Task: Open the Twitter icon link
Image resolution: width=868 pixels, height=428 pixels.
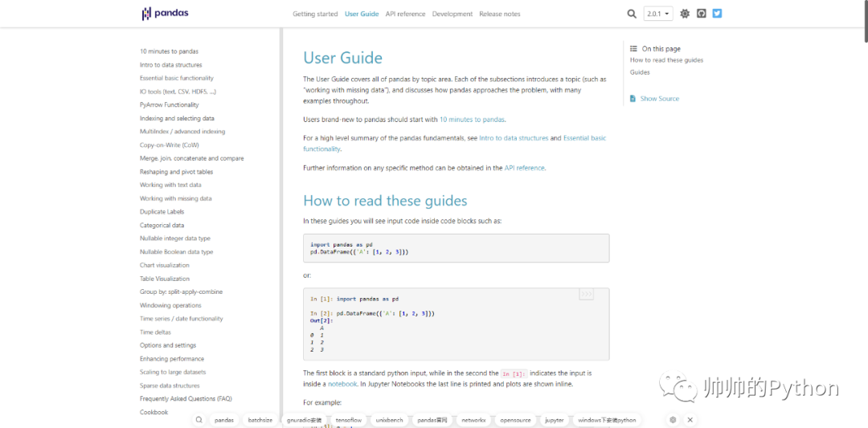Action: click(717, 14)
